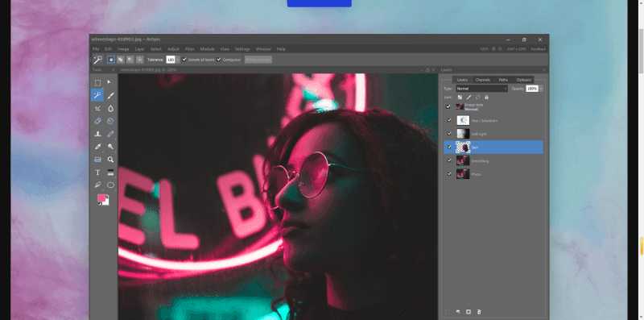This screenshot has height=320, width=644.
Task: Select the pen tool
Action: point(97,185)
